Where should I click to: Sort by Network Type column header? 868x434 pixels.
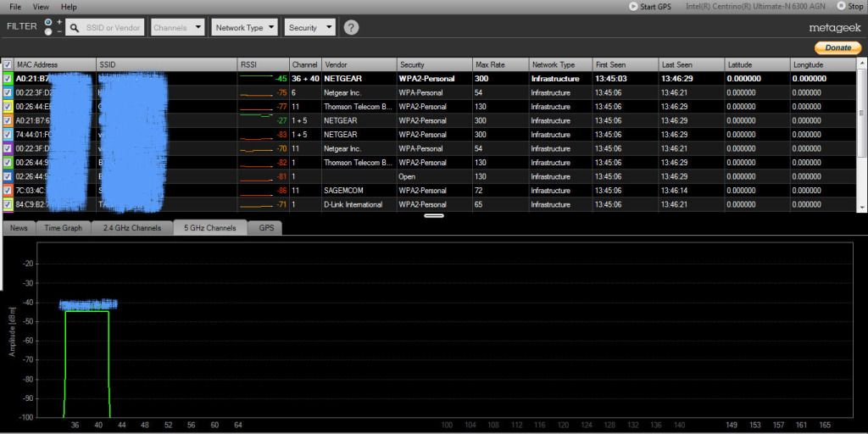click(x=560, y=64)
